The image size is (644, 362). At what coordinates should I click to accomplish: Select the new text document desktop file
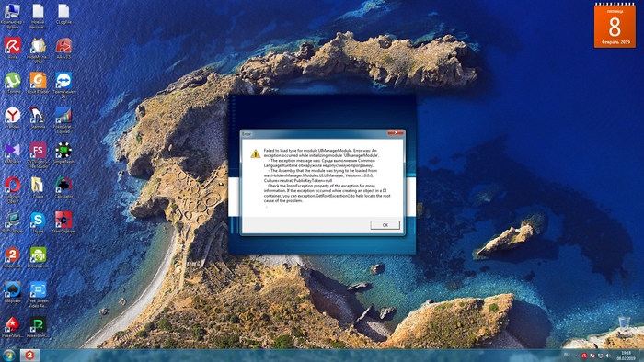point(38,17)
